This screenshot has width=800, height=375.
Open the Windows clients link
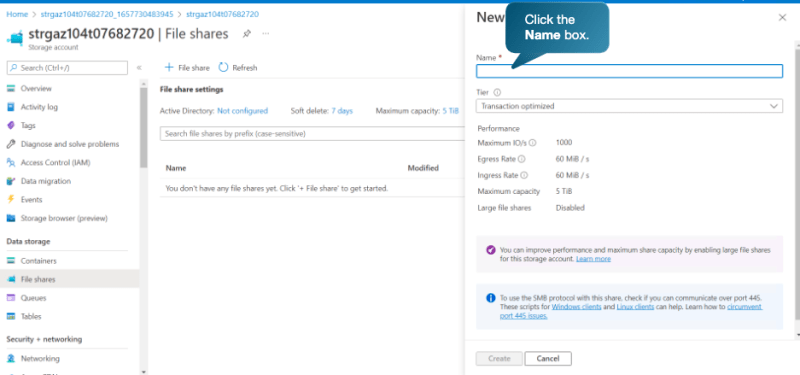[577, 307]
